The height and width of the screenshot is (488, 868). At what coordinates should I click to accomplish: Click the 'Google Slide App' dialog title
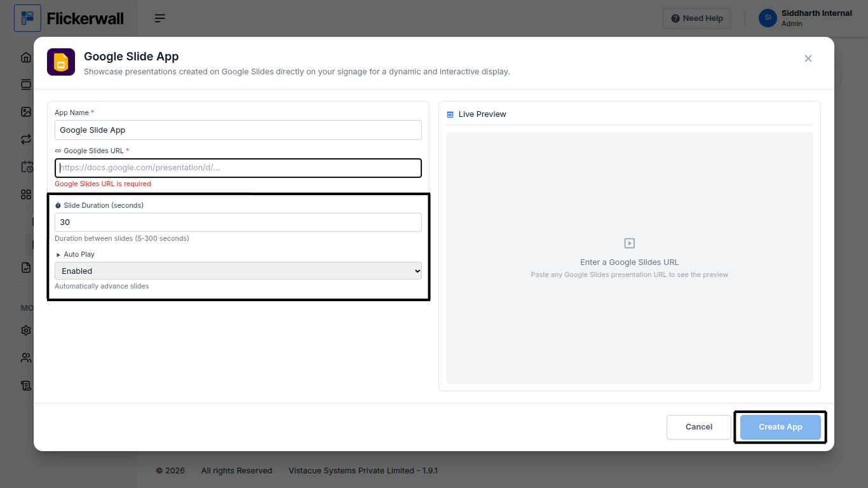click(x=132, y=57)
